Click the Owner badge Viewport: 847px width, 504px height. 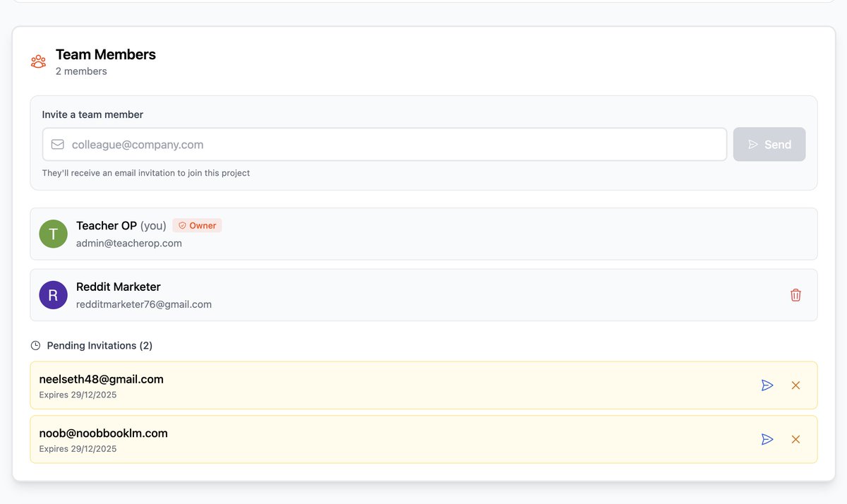tap(197, 225)
